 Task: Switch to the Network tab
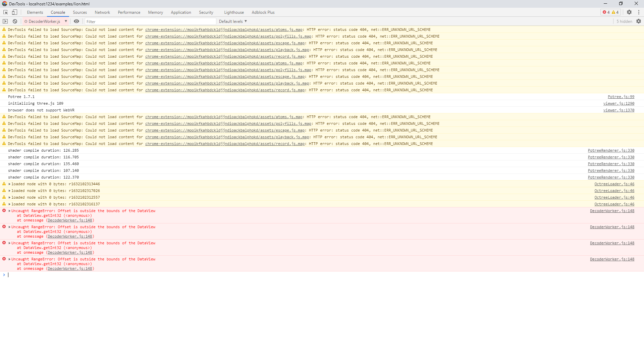[102, 12]
